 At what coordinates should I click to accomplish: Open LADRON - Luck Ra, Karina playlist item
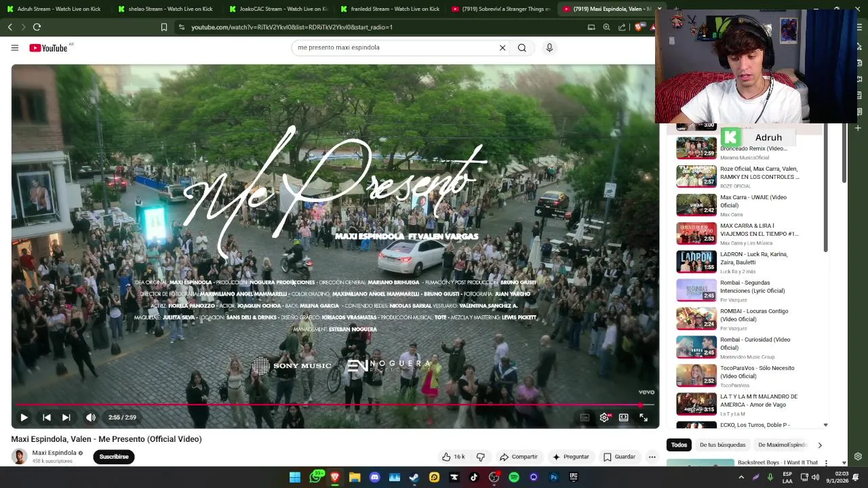point(739,262)
